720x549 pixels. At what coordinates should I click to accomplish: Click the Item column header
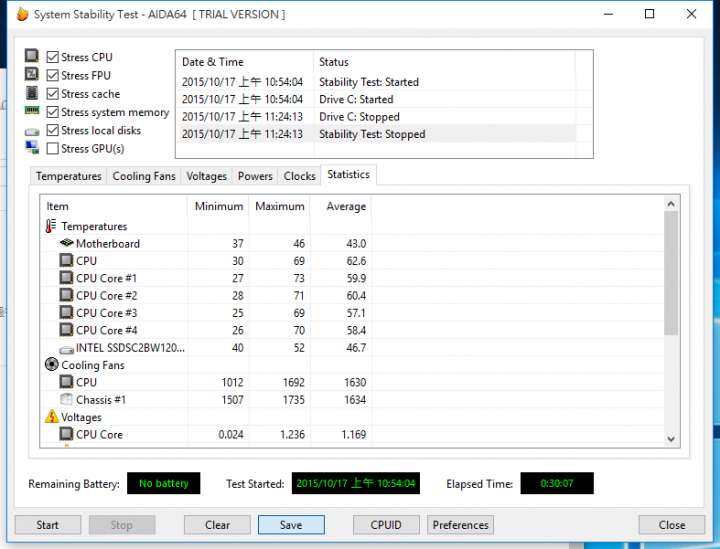click(x=114, y=206)
